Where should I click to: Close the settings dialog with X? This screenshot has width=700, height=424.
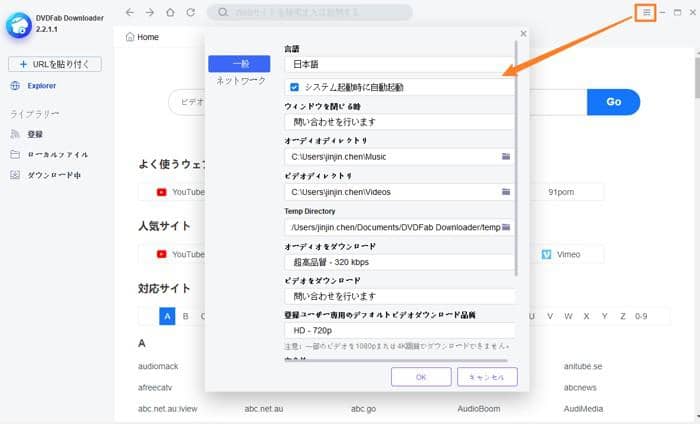point(523,33)
